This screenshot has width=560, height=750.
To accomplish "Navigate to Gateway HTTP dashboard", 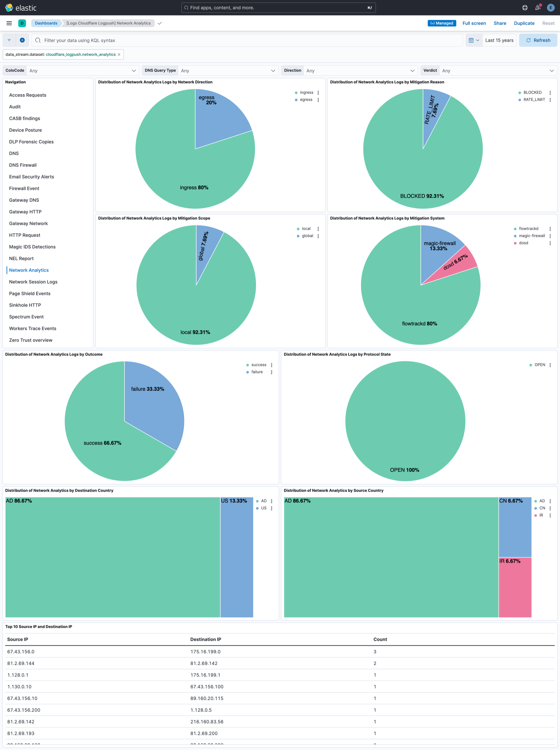I will (x=26, y=212).
